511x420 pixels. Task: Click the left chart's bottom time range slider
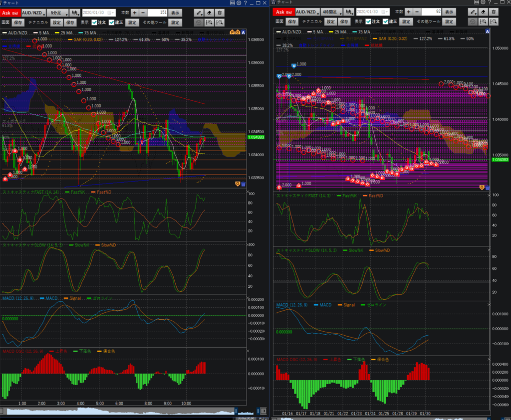(120, 412)
